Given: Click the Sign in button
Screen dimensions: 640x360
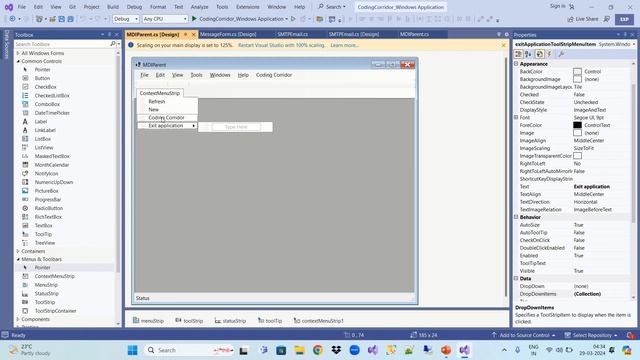Looking at the screenshot, I should 562,7.
